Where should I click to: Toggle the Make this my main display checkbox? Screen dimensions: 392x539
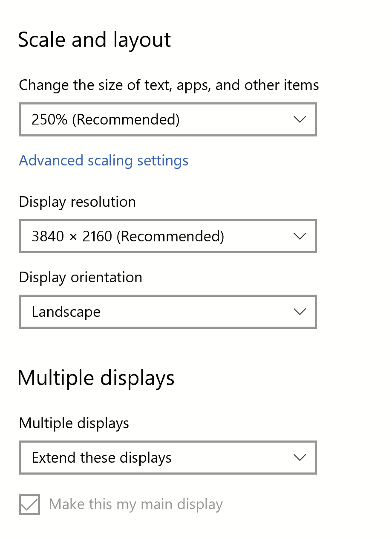[29, 504]
